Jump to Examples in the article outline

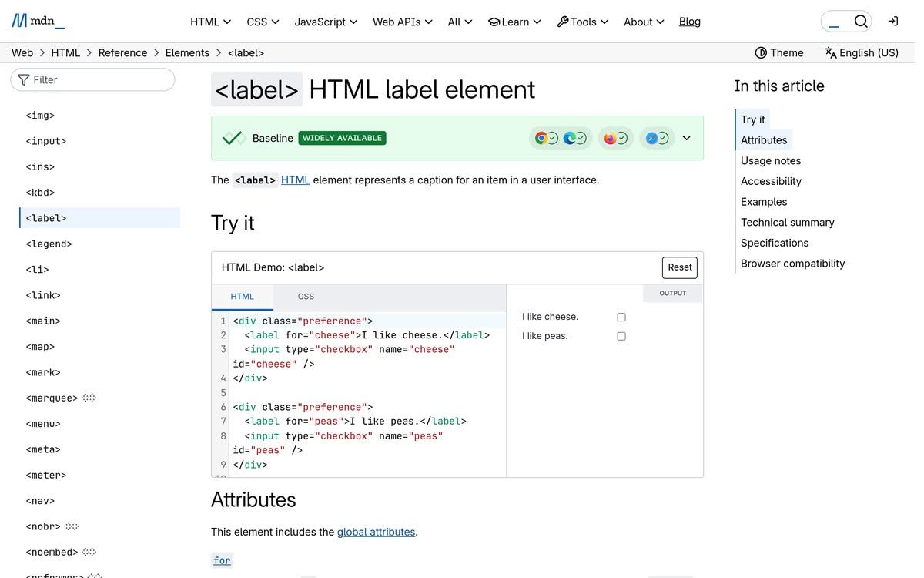click(764, 202)
